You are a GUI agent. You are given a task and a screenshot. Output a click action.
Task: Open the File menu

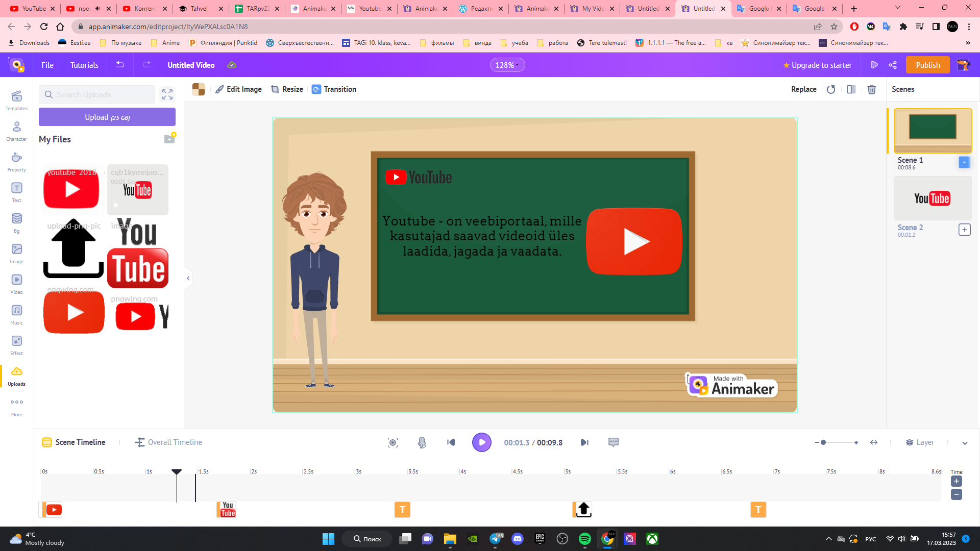tap(47, 65)
